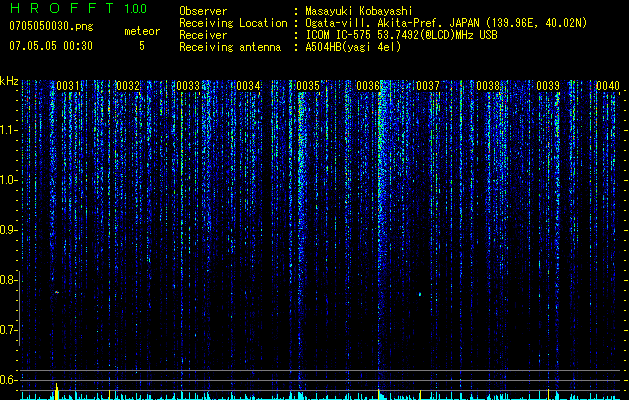The height and width of the screenshot is (400, 629).
Task: Click the 0.8 frequency axis label
Action: tap(8, 280)
